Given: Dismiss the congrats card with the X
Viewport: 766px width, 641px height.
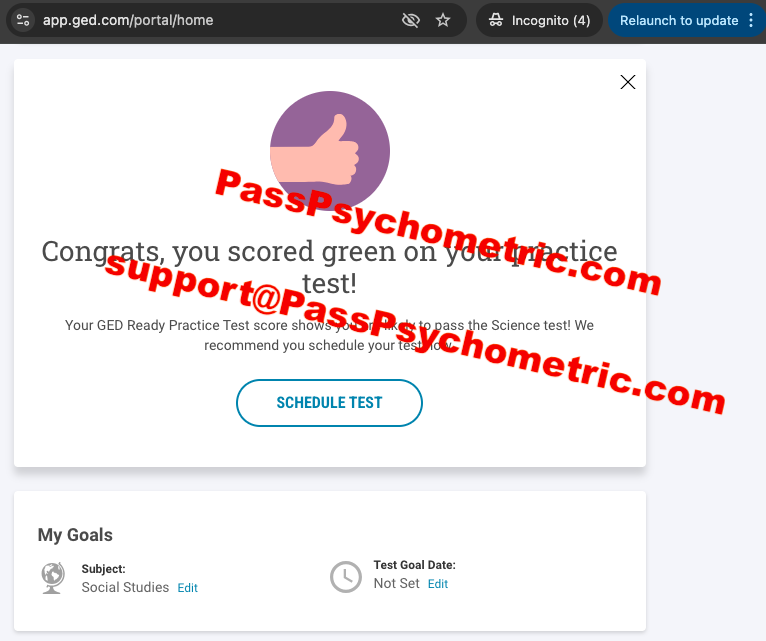Looking at the screenshot, I should [x=628, y=82].
